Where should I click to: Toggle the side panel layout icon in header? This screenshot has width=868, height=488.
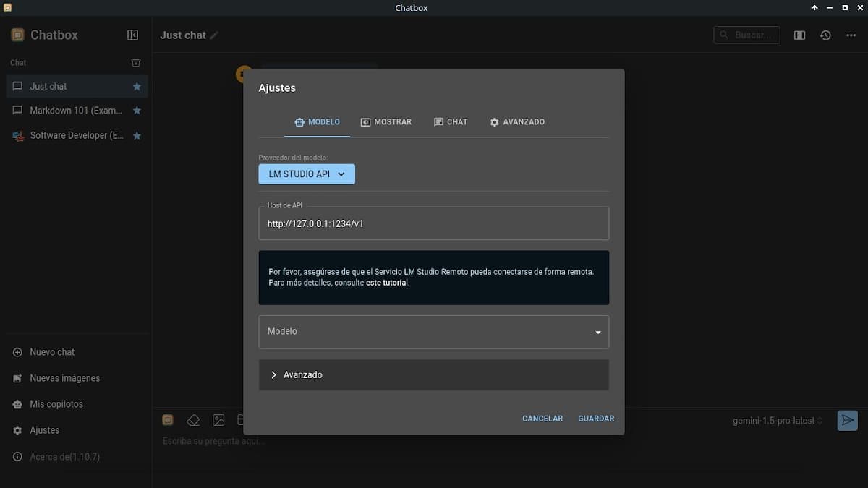[x=799, y=35]
